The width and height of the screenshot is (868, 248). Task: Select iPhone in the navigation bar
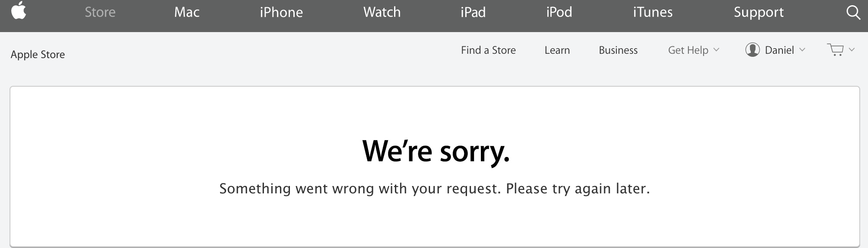281,12
